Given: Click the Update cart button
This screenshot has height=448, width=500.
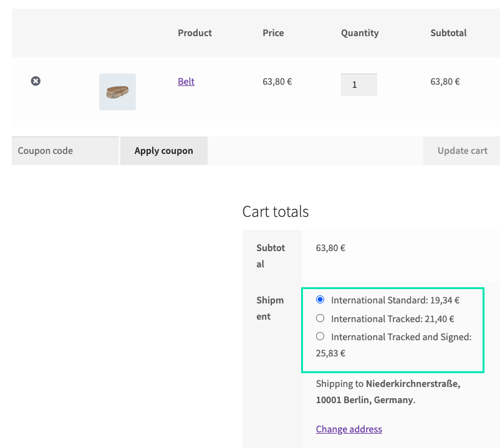Looking at the screenshot, I should tap(462, 150).
